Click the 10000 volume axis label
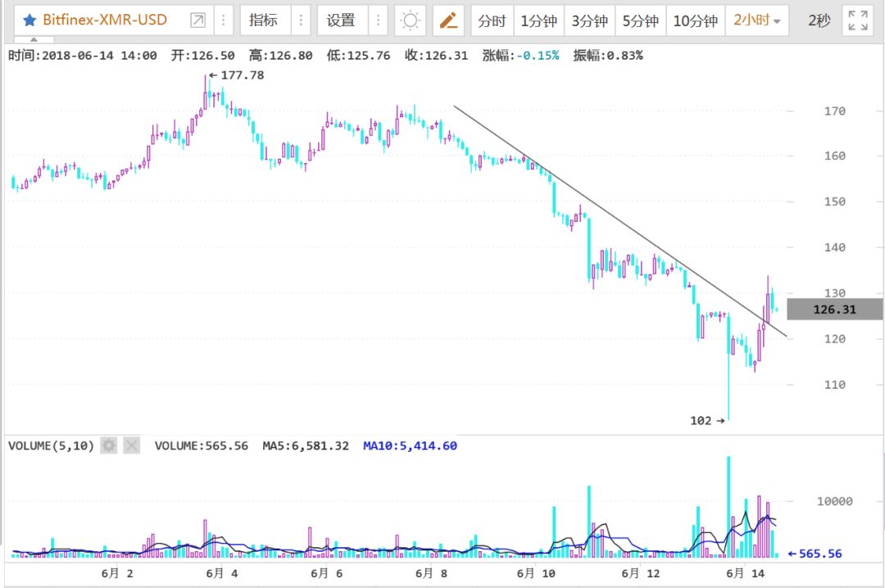Screen dimensions: 885x588 point(835,501)
